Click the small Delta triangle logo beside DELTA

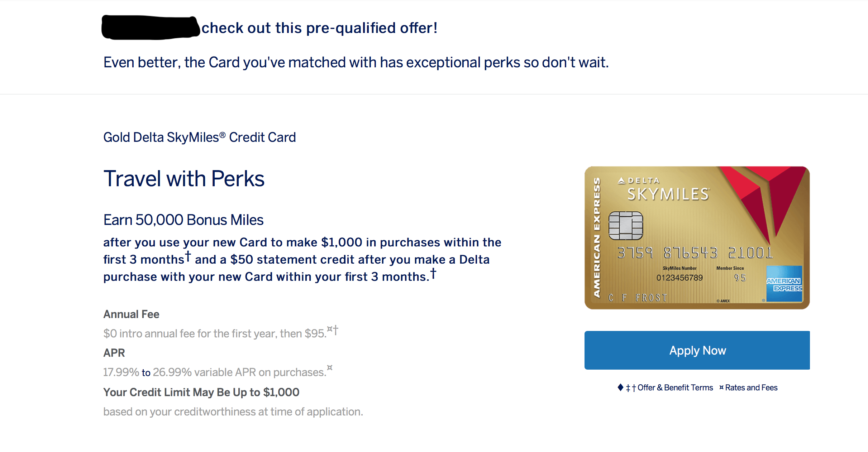(x=621, y=181)
